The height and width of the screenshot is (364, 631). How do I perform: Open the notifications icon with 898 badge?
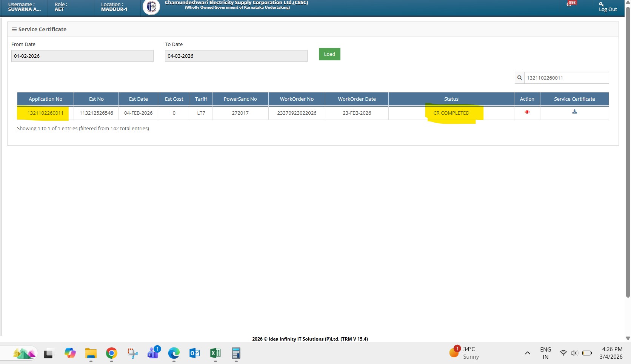point(570,4)
